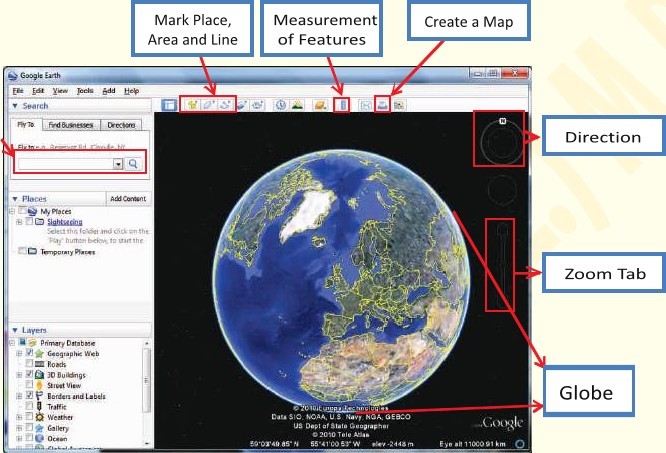Turn on sunlight across the landscape

click(297, 104)
